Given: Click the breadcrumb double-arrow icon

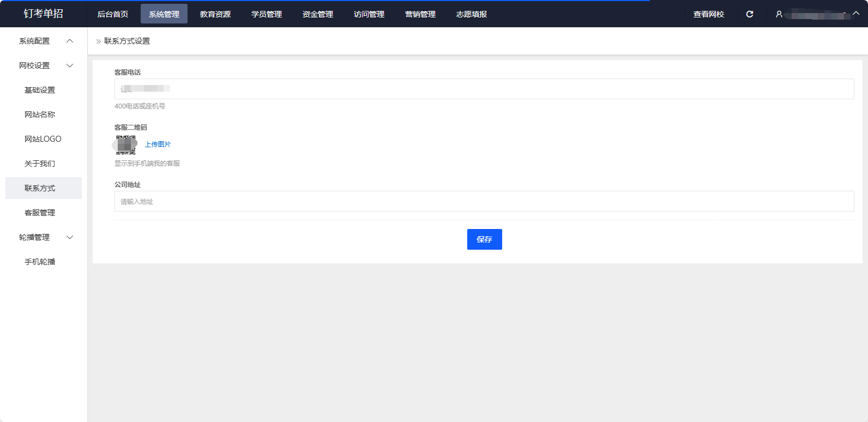Looking at the screenshot, I should coord(99,41).
